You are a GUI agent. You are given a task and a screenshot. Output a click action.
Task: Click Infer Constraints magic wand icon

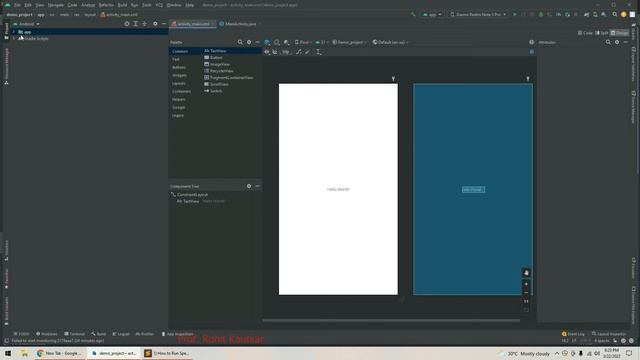coord(307,52)
